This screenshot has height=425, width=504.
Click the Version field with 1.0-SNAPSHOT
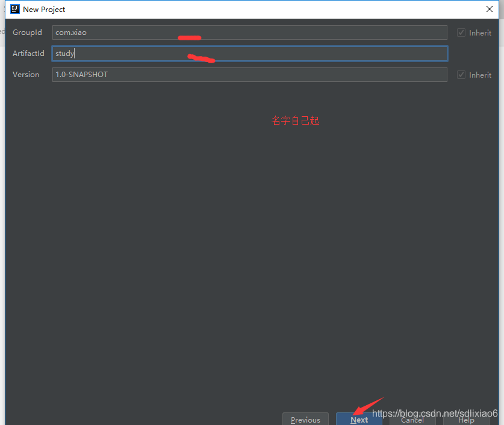[x=249, y=75]
